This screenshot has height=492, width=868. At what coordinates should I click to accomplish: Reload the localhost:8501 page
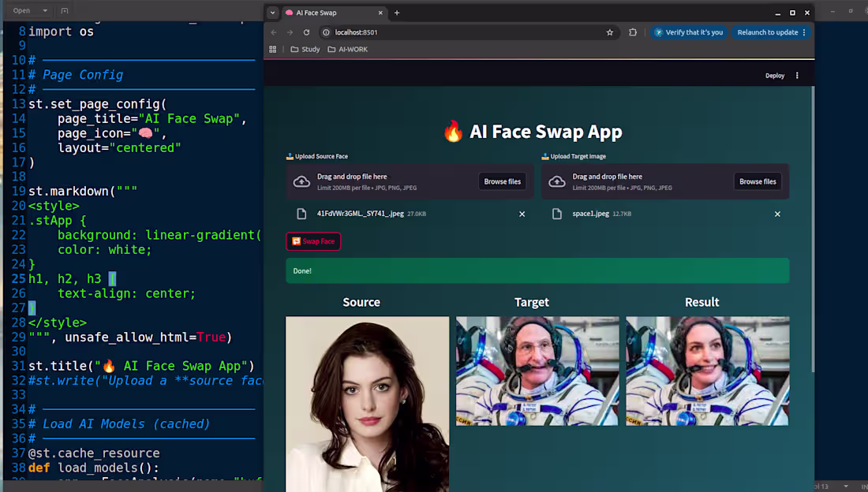click(307, 32)
